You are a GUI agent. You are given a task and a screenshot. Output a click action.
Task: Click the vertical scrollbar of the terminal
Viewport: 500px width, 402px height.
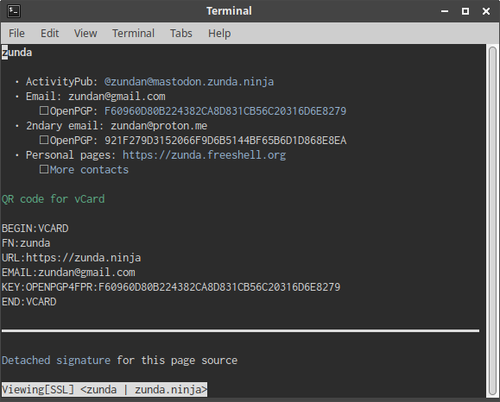[x=492, y=220]
